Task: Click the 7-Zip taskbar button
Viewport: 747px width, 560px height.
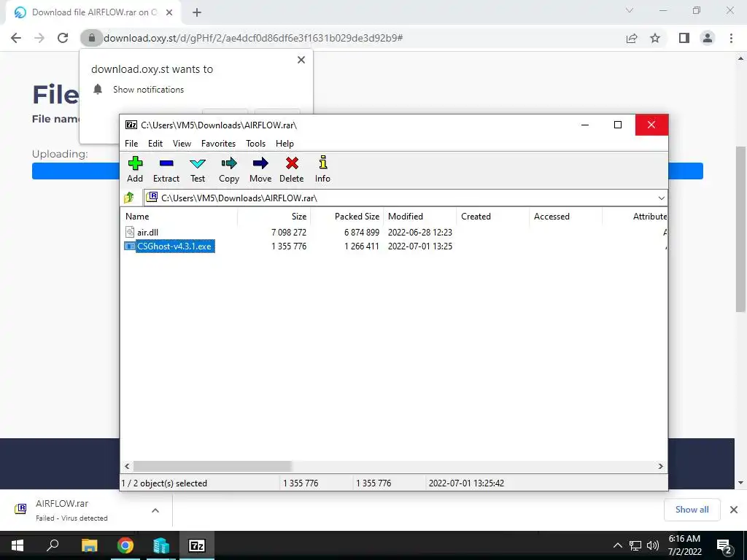Action: coord(197,545)
